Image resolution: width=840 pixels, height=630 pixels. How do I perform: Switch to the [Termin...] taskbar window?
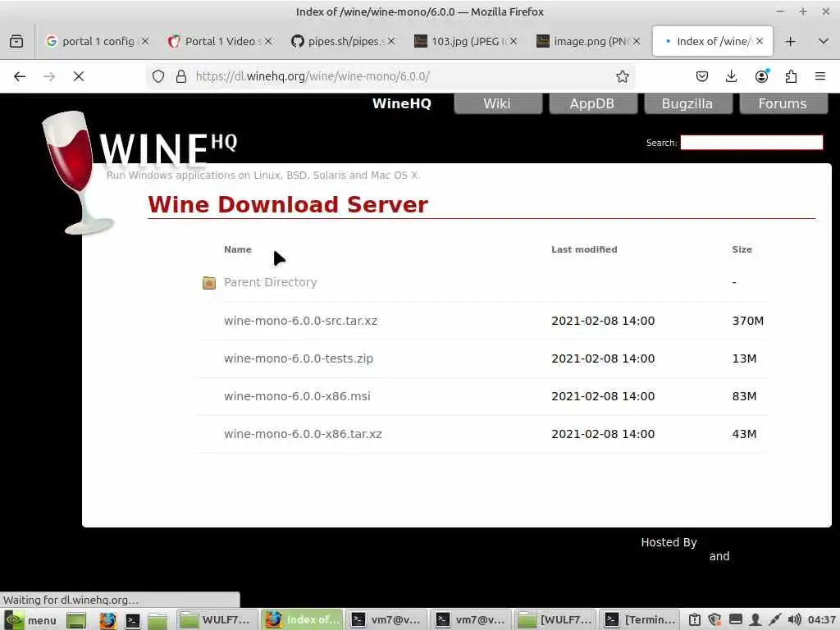point(640,620)
